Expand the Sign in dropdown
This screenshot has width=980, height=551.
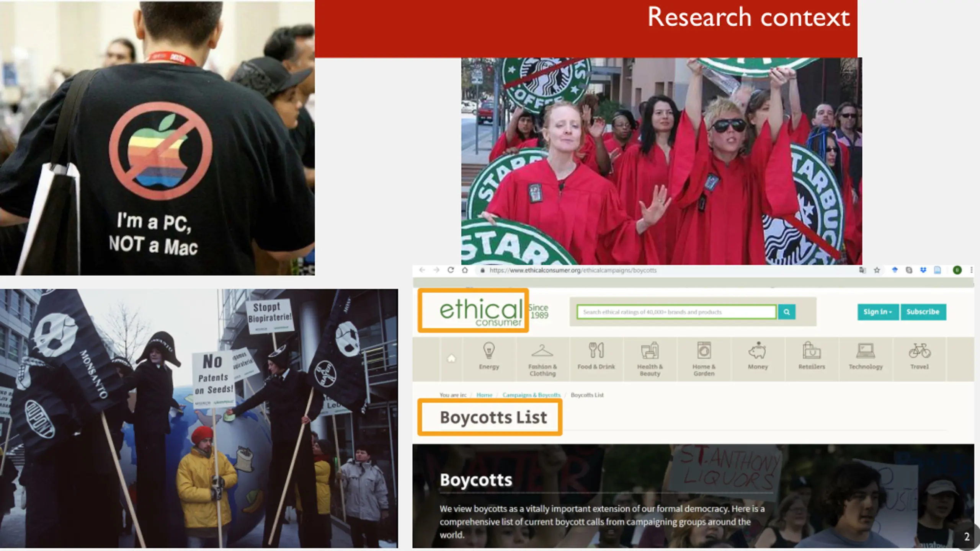(878, 312)
